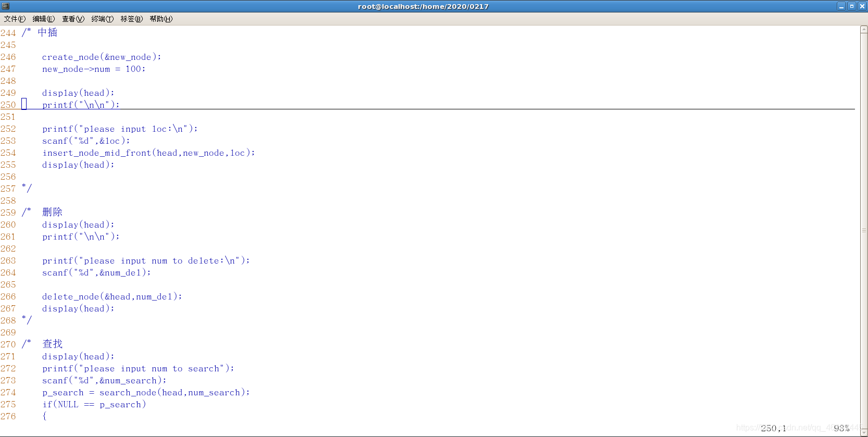Image resolution: width=868 pixels, height=437 pixels.
Task: Click the scrollbar down arrow
Action: click(864, 433)
